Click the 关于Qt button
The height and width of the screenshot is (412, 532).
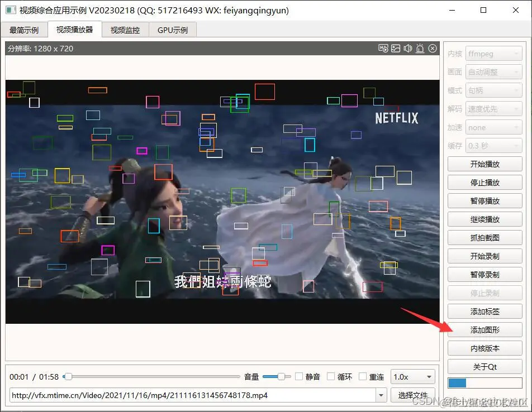click(485, 367)
